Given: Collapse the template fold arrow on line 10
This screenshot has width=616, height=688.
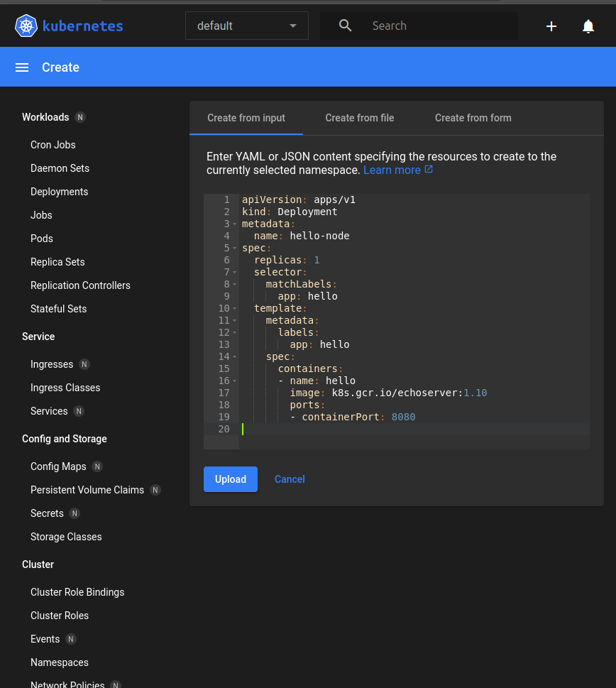Looking at the screenshot, I should pos(235,308).
